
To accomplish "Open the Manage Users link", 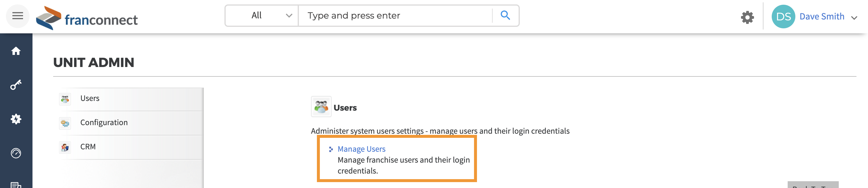I will point(361,149).
